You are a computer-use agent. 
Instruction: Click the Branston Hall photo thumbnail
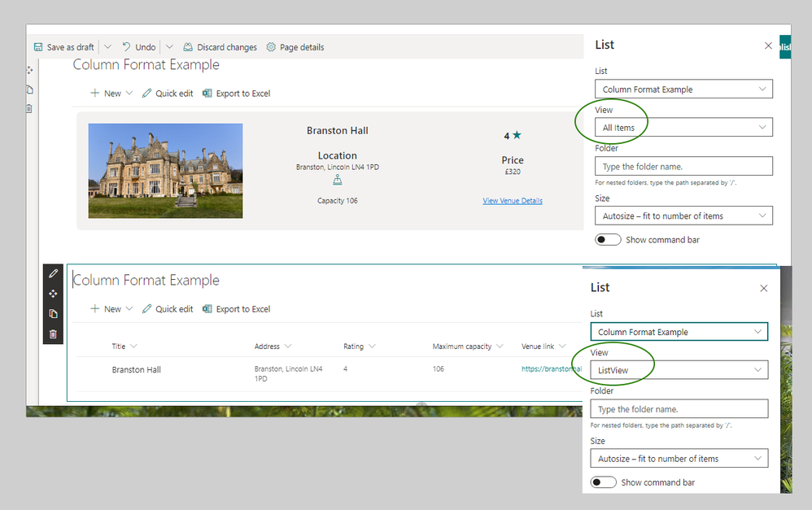click(165, 171)
